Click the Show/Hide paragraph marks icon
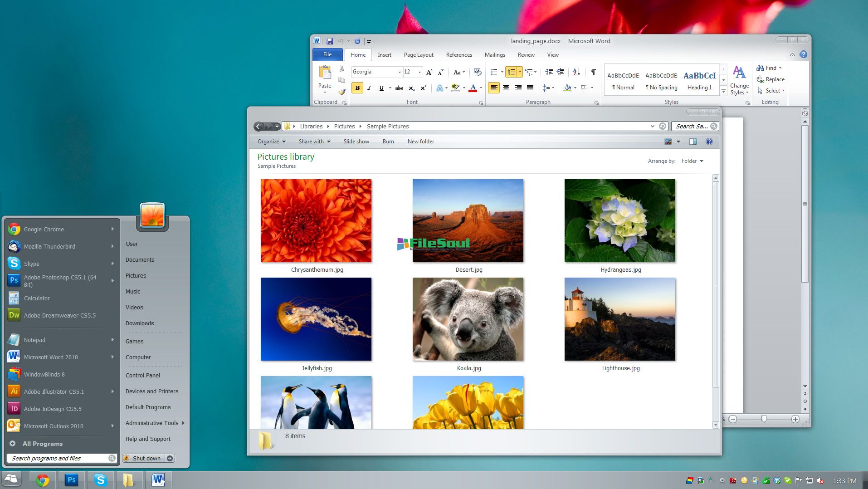Image resolution: width=868 pixels, height=489 pixels. [593, 72]
